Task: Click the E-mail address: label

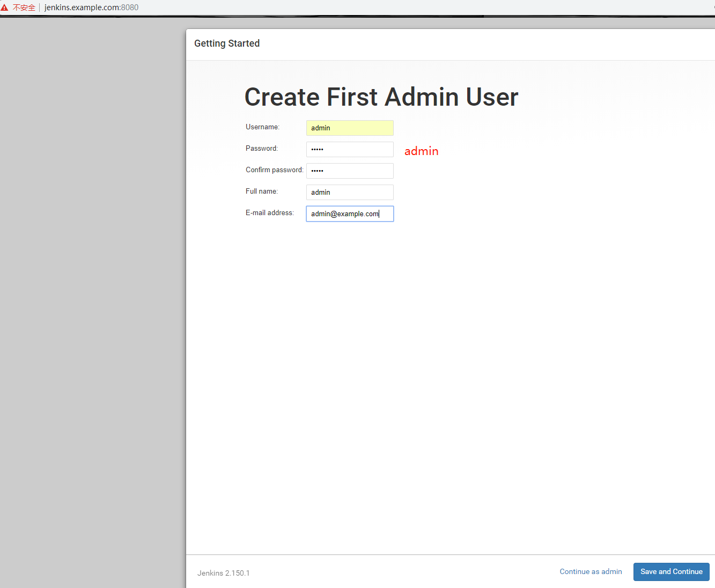Action: click(270, 213)
